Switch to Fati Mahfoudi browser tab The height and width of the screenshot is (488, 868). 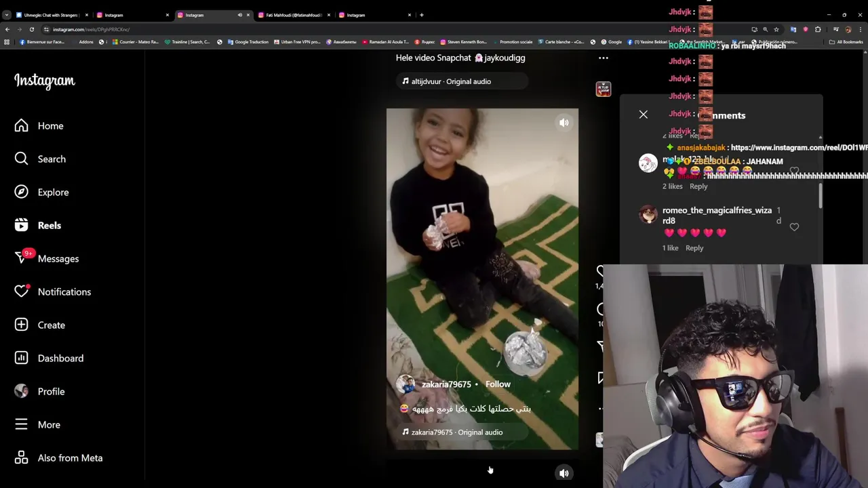click(294, 15)
